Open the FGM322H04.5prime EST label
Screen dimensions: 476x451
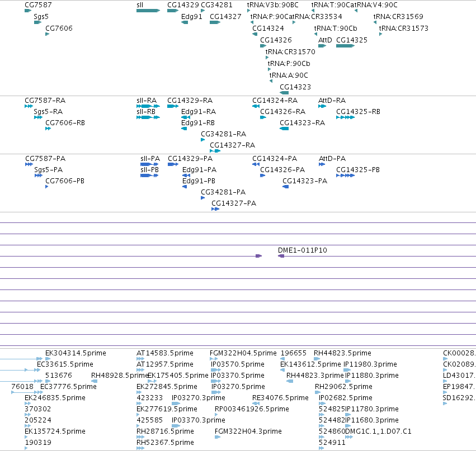click(x=243, y=353)
